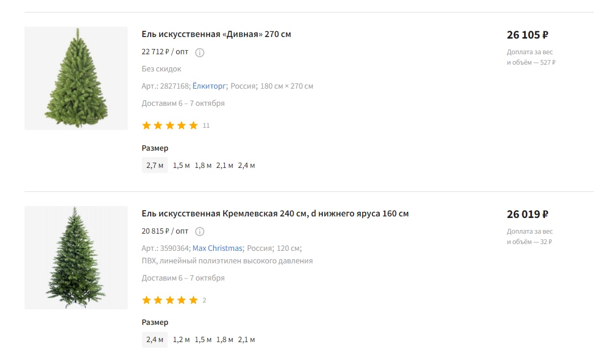The height and width of the screenshot is (364, 594).
Task: Pick 2,1 м size for Кремлевская tree
Action: pos(247,339)
